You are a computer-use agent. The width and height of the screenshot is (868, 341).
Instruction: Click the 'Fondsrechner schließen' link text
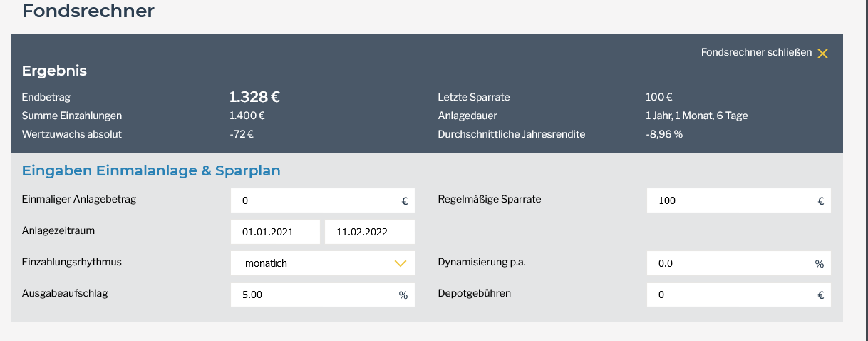click(x=756, y=53)
